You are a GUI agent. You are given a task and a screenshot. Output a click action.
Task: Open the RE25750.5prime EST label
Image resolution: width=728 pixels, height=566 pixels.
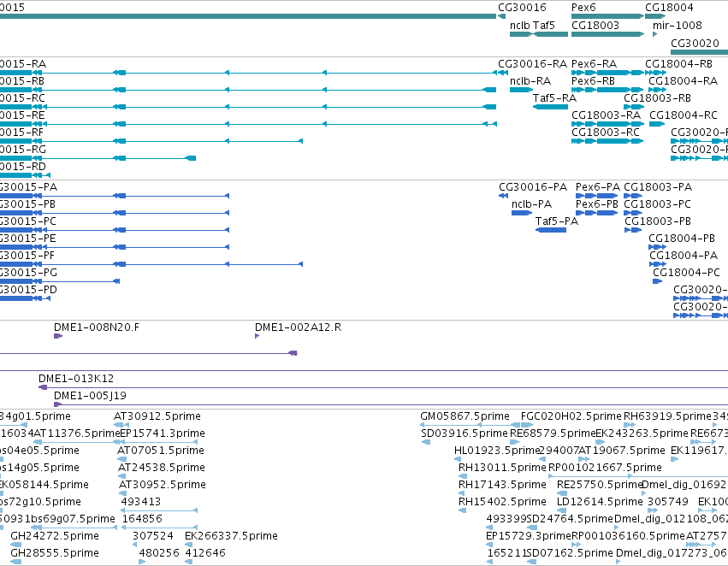pos(600,484)
